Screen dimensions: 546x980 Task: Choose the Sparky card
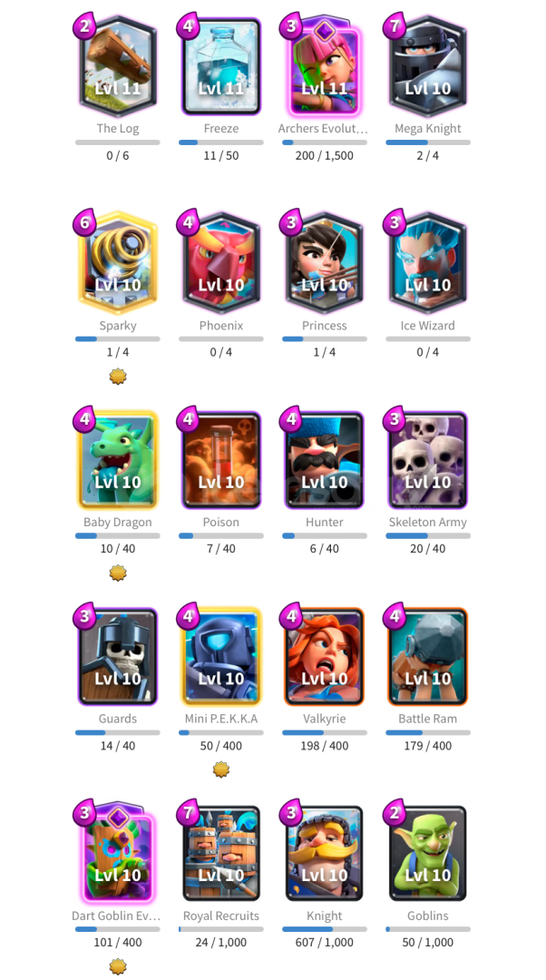pos(117,264)
